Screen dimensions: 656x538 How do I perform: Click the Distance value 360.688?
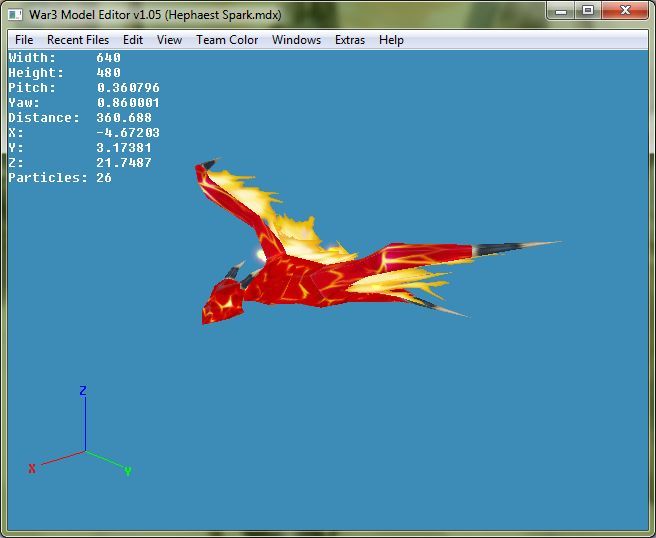pyautogui.click(x=124, y=118)
